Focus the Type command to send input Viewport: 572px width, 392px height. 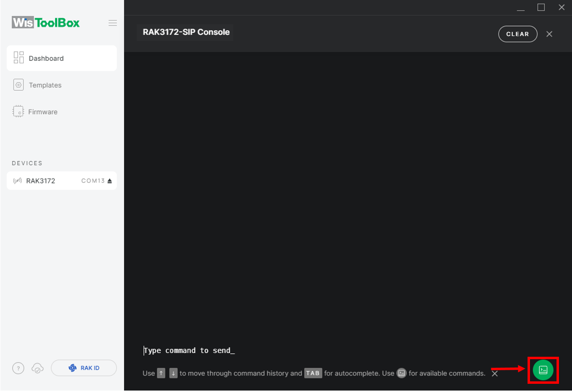click(x=189, y=350)
